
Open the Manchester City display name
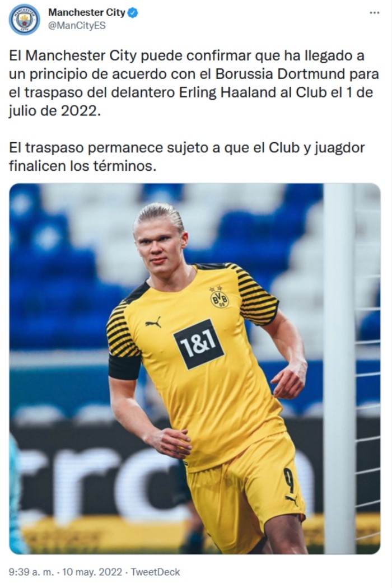coord(86,12)
